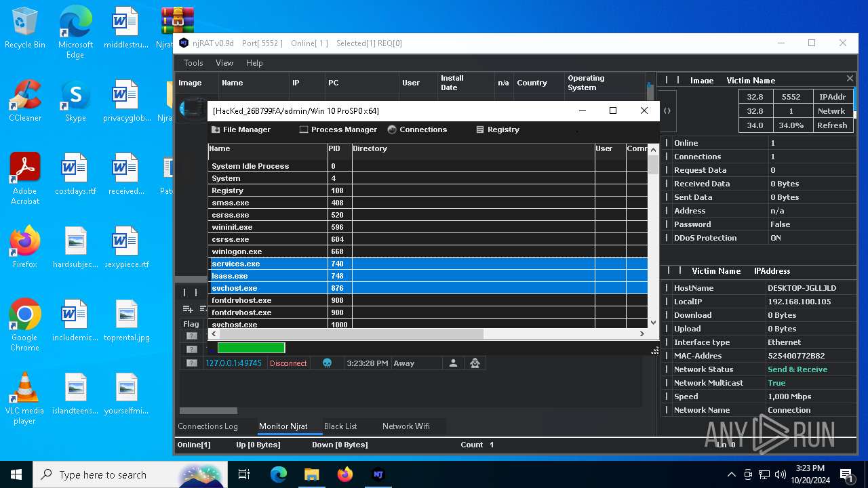Click the green progress bar
Screen dimensions: 868x488
point(251,348)
